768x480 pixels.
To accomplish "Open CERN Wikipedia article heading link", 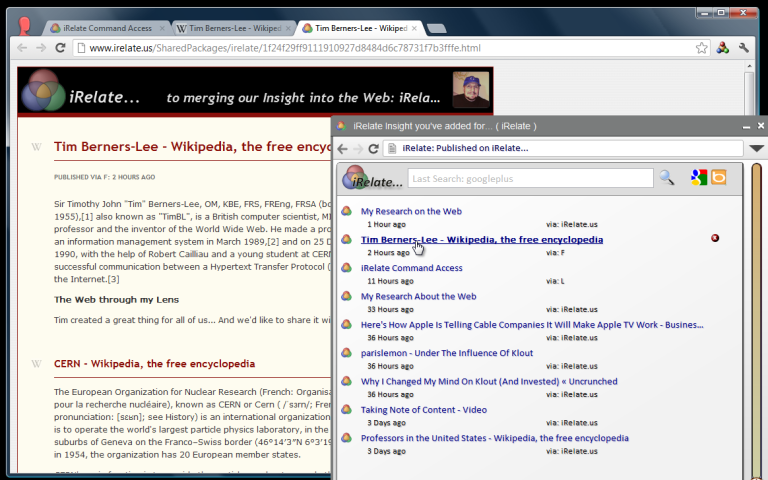I will point(154,364).
